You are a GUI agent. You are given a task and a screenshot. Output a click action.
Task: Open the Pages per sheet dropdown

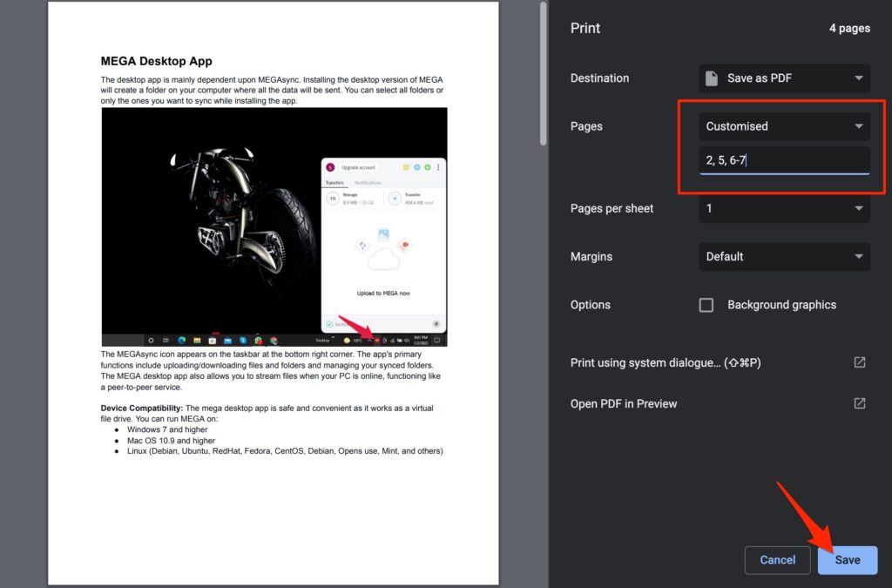click(x=784, y=208)
